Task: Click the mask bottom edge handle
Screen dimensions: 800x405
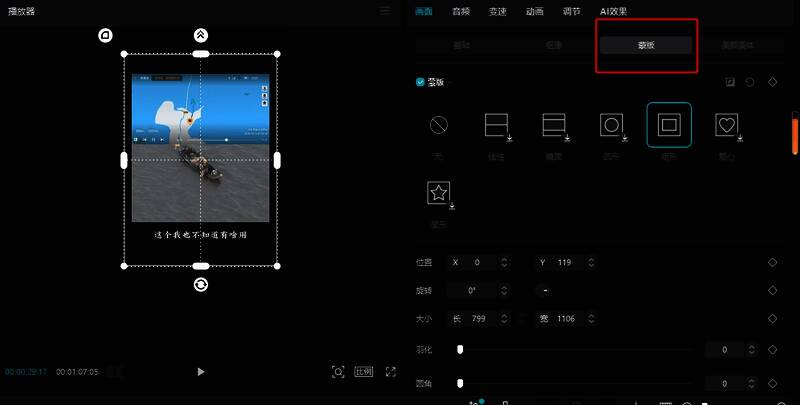Action: pyautogui.click(x=201, y=266)
